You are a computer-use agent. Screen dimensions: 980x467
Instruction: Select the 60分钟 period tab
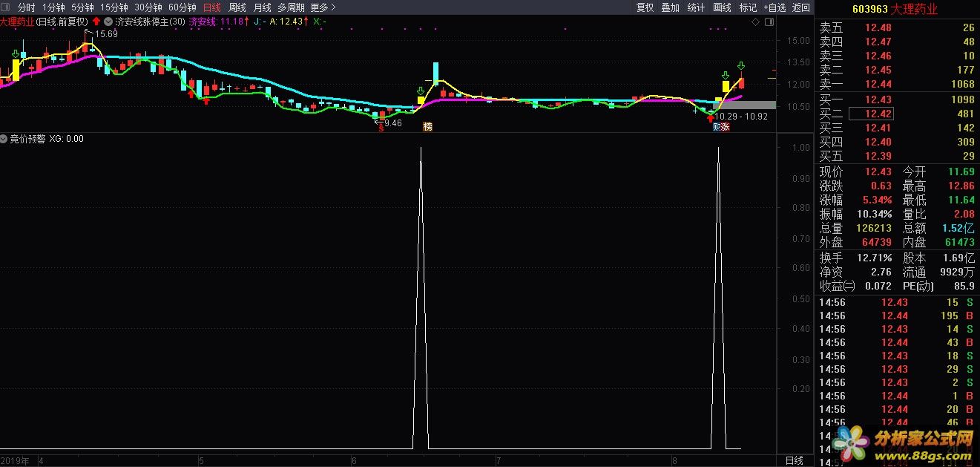pyautogui.click(x=182, y=7)
